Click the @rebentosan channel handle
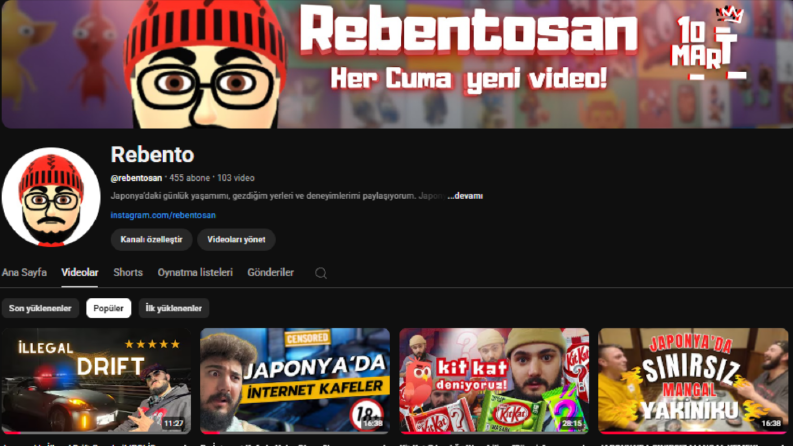 pyautogui.click(x=136, y=178)
